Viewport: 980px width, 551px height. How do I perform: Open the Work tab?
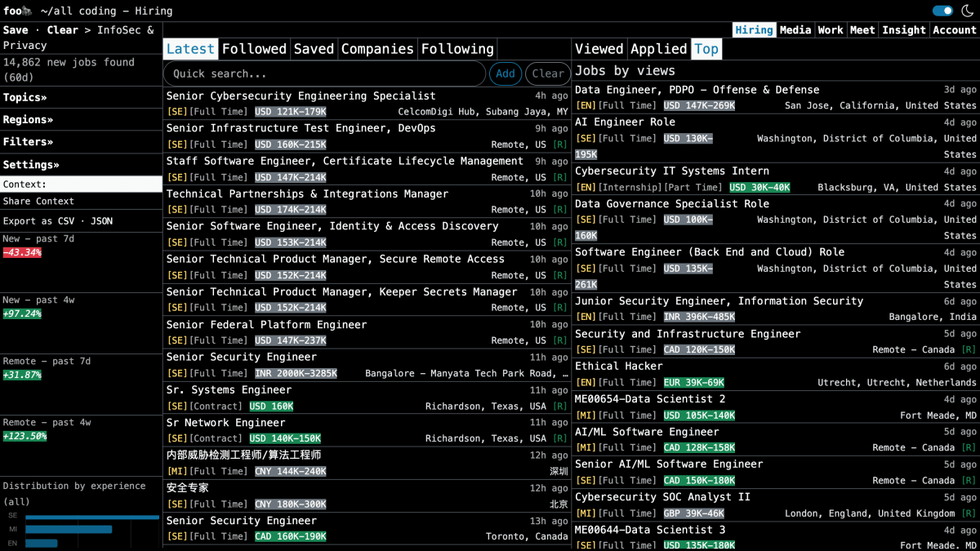point(830,29)
